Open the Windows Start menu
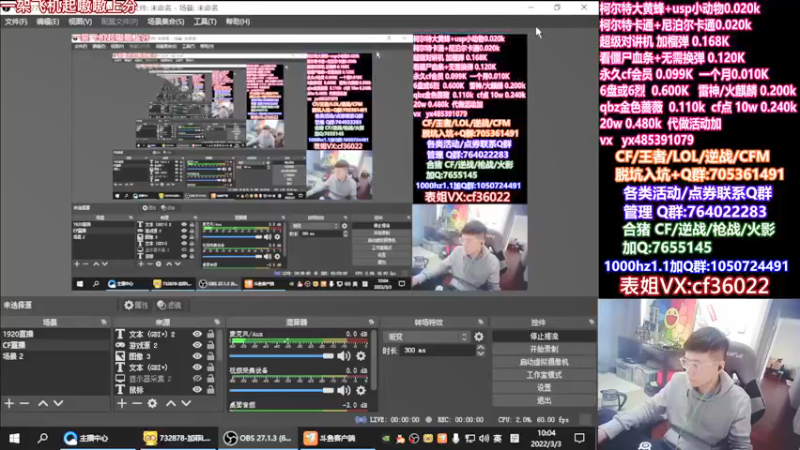The width and height of the screenshot is (800, 450). (14, 438)
